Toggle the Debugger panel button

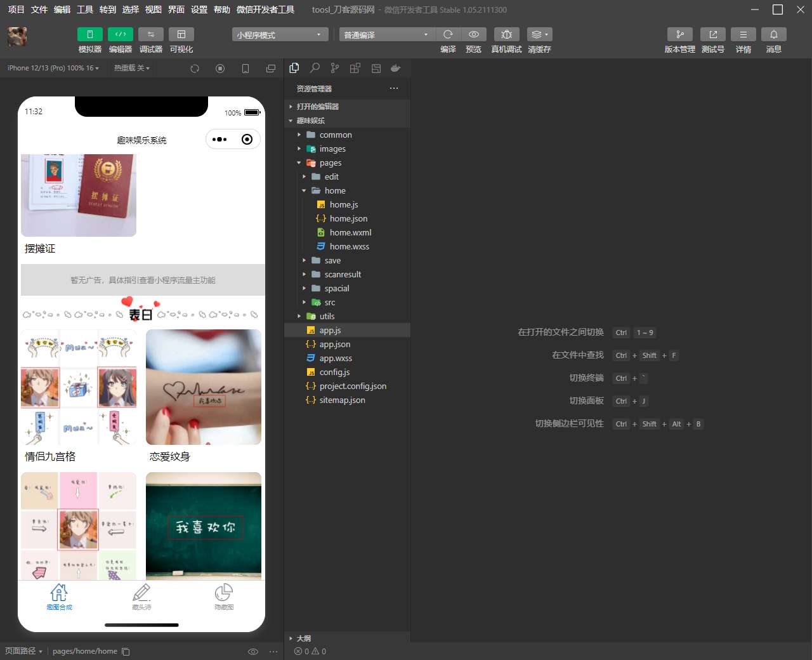151,34
